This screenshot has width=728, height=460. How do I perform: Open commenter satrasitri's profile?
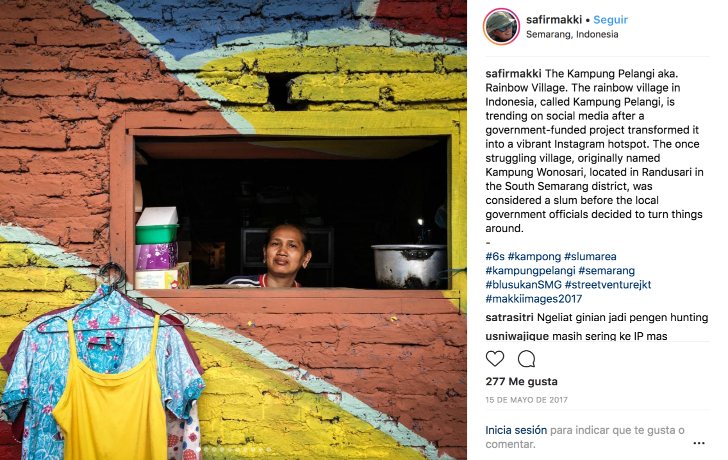click(509, 317)
